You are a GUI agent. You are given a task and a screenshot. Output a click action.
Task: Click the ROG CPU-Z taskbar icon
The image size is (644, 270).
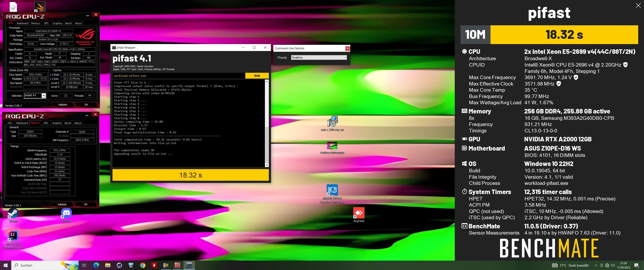click(x=177, y=265)
